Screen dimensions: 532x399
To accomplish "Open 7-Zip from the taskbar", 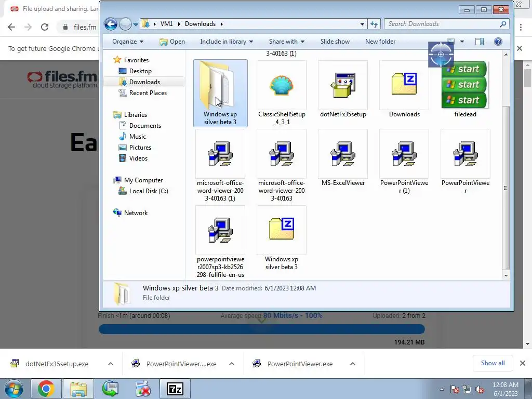I will (175, 389).
